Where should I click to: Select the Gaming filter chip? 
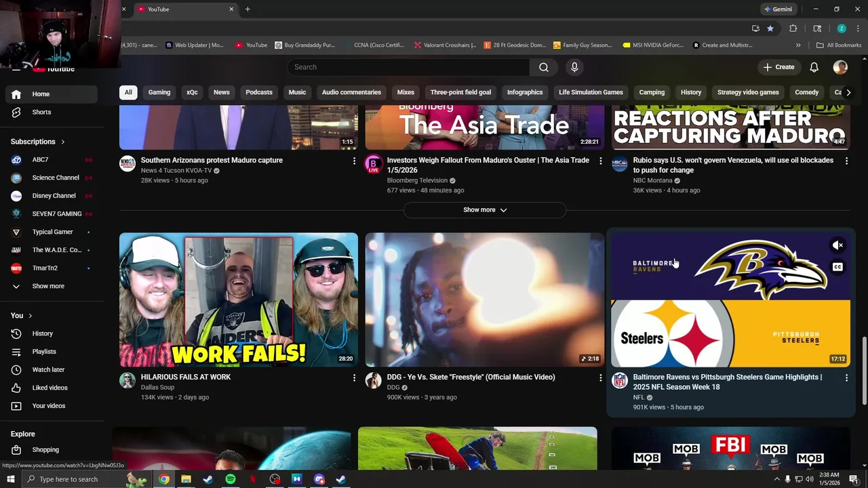pos(159,92)
